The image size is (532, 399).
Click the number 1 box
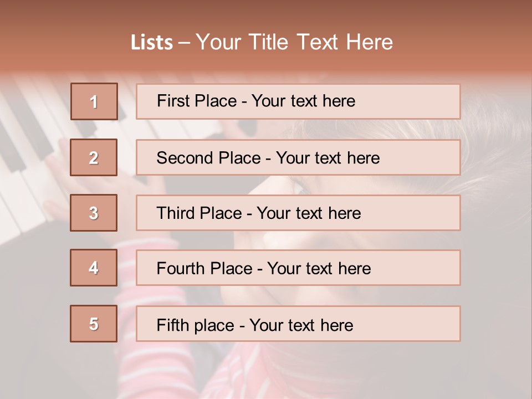pos(94,101)
